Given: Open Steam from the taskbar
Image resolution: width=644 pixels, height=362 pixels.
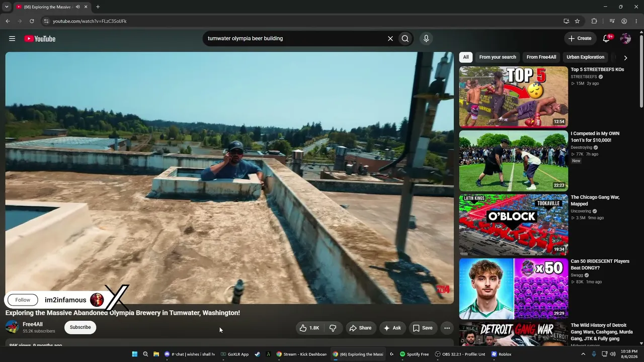Looking at the screenshot, I should coord(258,354).
